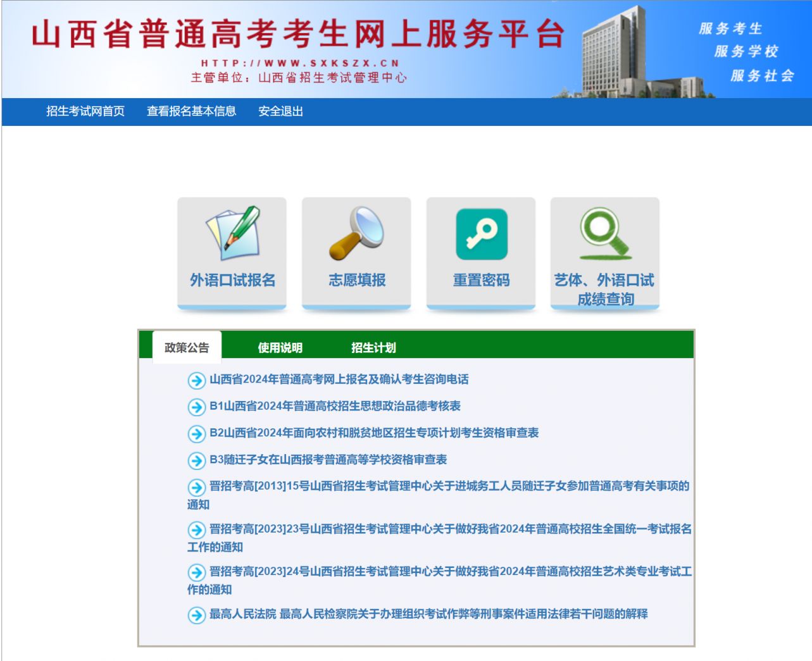Click the arrow icon beside the B1 notice
The height and width of the screenshot is (661, 812).
tap(196, 407)
